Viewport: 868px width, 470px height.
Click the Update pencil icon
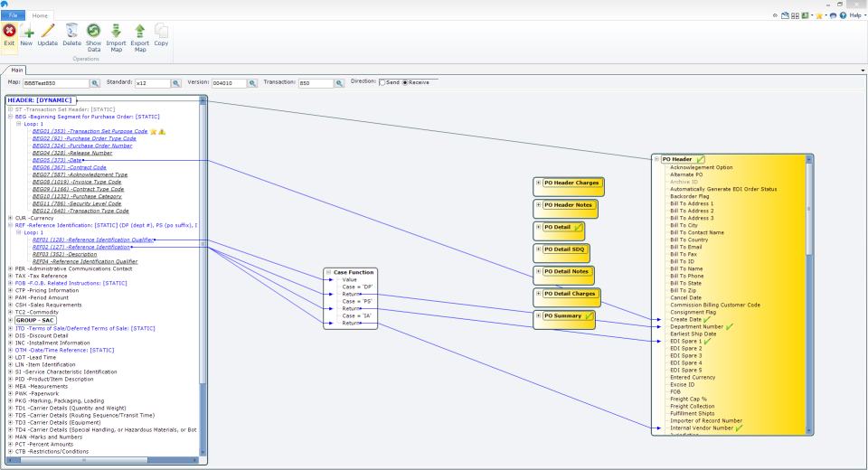pos(48,31)
